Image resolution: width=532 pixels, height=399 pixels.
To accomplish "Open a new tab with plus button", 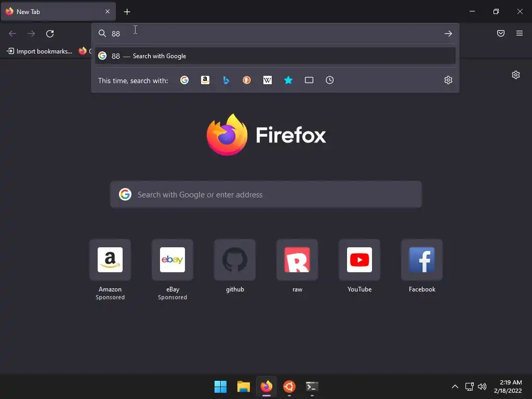I will pos(127,12).
